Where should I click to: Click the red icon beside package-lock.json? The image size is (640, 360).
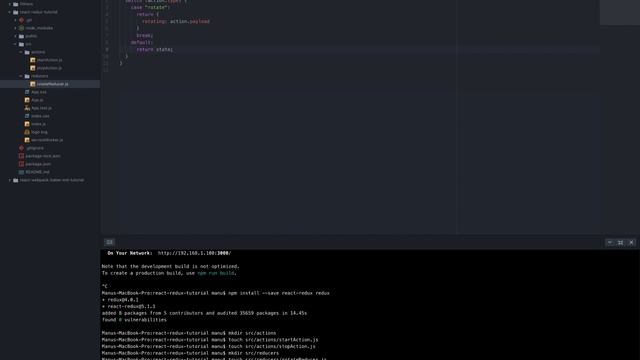point(21,156)
